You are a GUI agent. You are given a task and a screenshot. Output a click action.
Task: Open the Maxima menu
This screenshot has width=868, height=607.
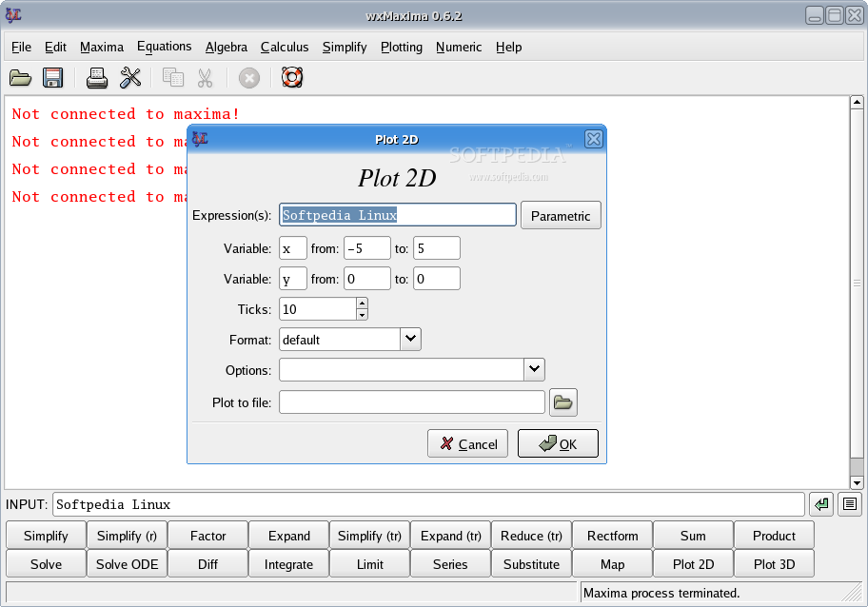[102, 47]
